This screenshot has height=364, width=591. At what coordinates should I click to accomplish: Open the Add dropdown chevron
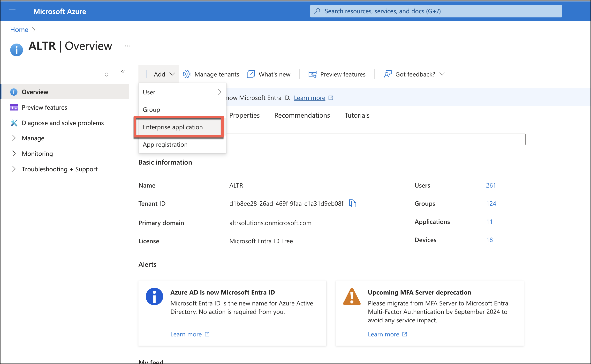(x=172, y=74)
